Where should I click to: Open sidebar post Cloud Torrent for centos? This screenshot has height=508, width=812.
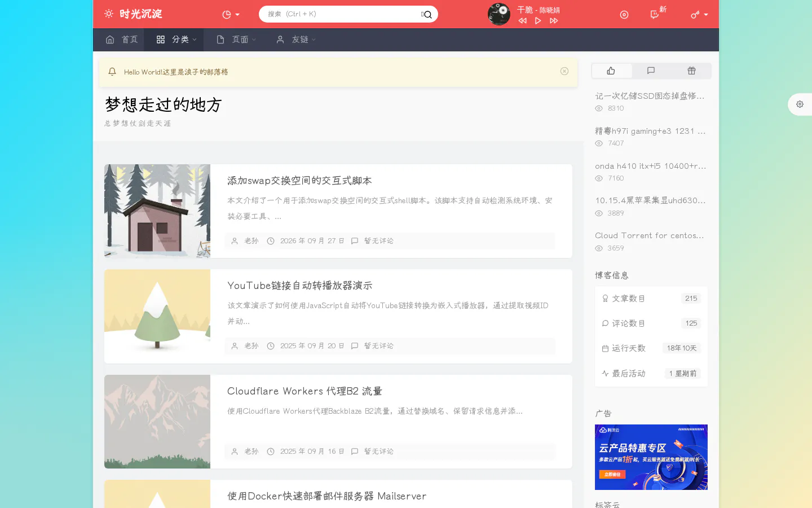pyautogui.click(x=650, y=235)
